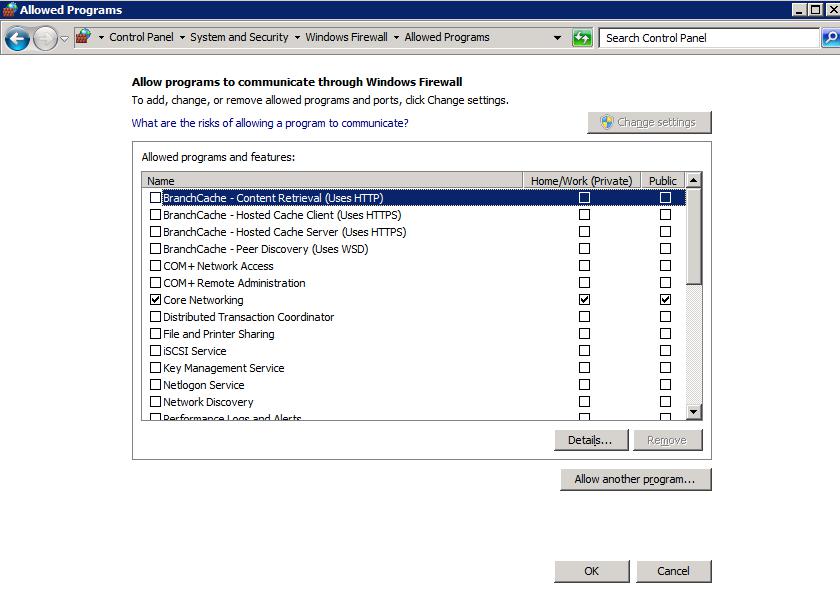Expand the breadcrumb arrow after Control Panel
The image size is (840, 592).
pyautogui.click(x=182, y=38)
